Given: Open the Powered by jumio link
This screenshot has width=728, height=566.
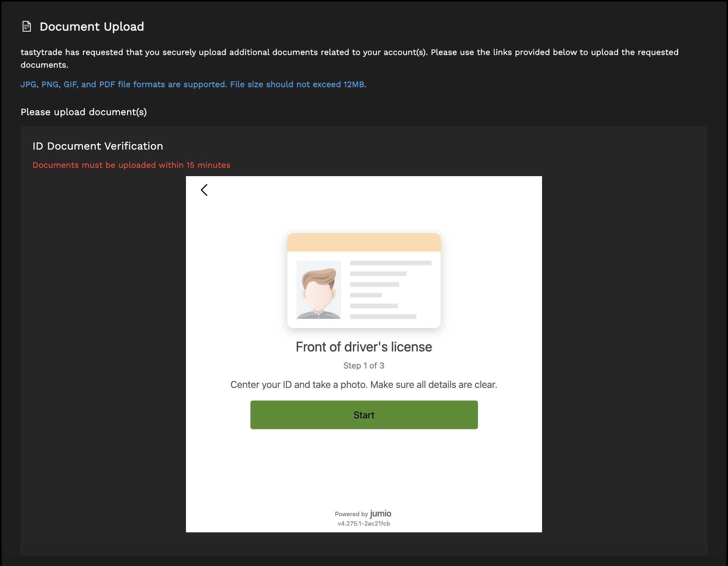Looking at the screenshot, I should [363, 513].
